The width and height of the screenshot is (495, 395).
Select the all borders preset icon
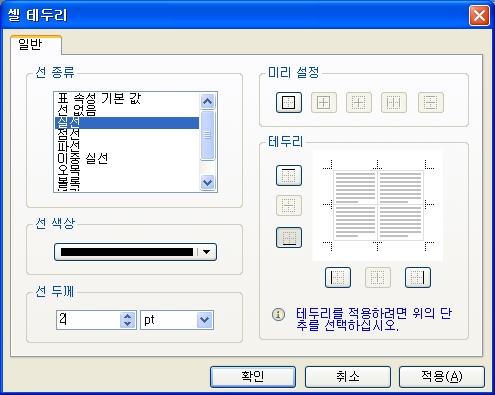tap(324, 102)
